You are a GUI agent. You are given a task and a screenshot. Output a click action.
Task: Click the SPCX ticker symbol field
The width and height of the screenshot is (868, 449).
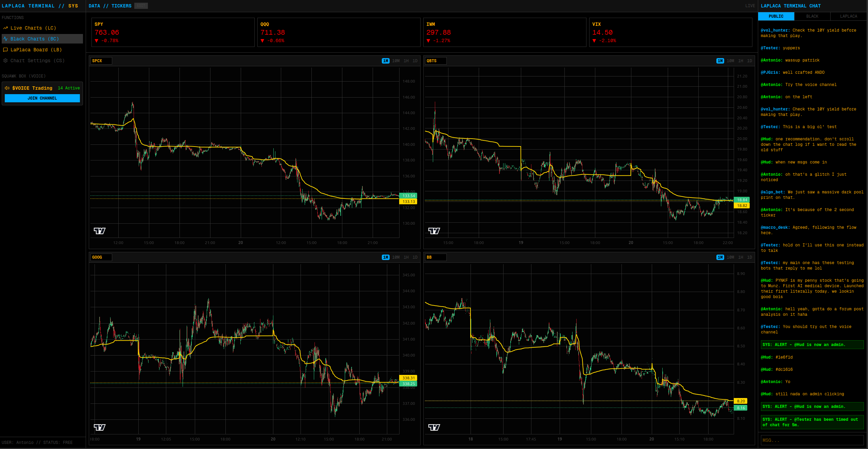point(101,61)
